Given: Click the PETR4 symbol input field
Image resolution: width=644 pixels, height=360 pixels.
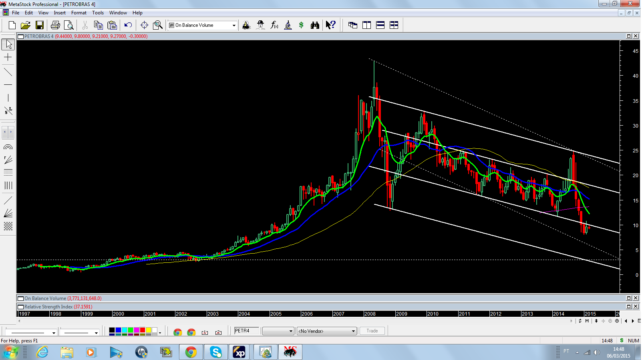Looking at the screenshot, I should [247, 331].
